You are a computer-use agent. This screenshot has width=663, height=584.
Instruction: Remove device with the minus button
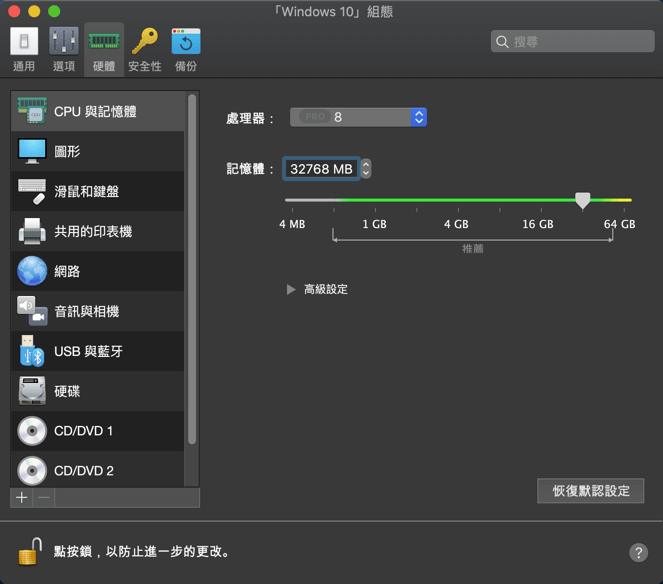tap(44, 498)
